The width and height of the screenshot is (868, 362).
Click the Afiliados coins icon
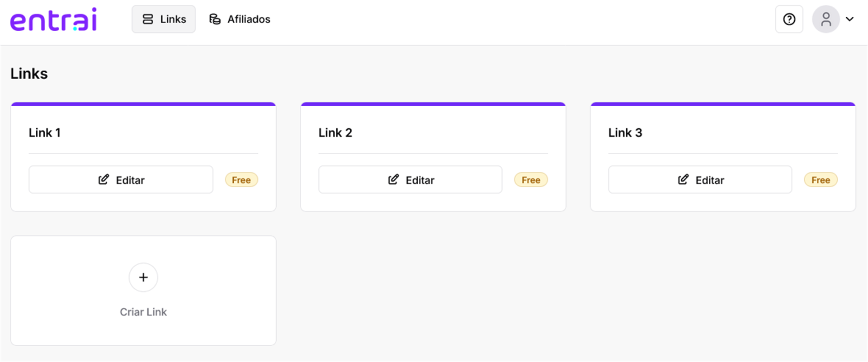coord(215,19)
